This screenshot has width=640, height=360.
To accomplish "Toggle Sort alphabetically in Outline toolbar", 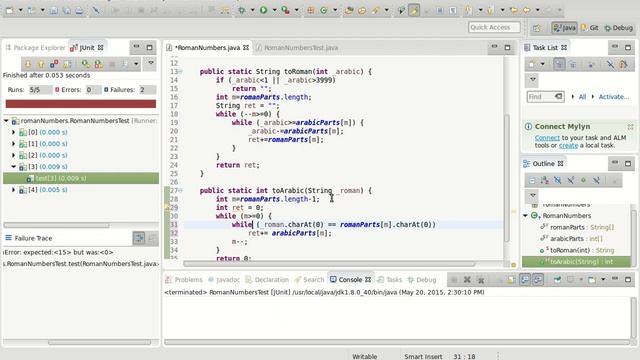I will [x=544, y=180].
